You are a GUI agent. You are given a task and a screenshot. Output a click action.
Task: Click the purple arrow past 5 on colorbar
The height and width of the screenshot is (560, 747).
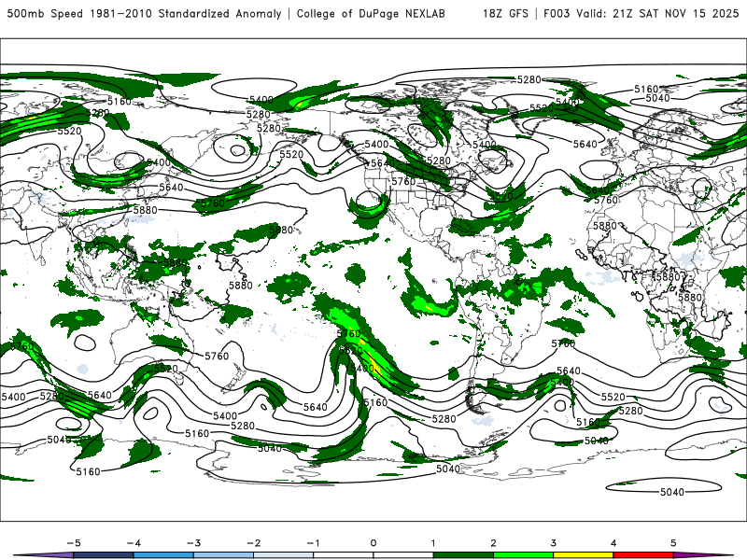pyautogui.click(x=703, y=555)
